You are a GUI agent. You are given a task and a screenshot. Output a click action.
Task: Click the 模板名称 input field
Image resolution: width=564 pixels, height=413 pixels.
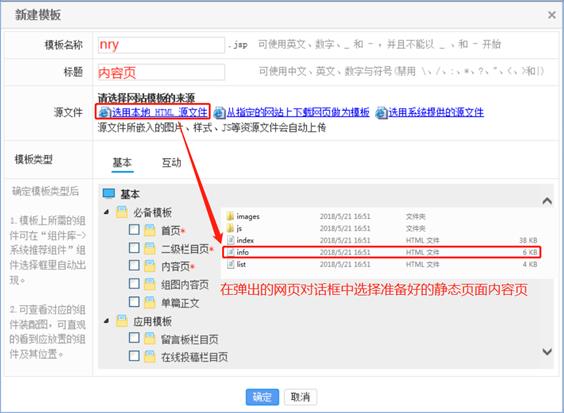click(161, 45)
